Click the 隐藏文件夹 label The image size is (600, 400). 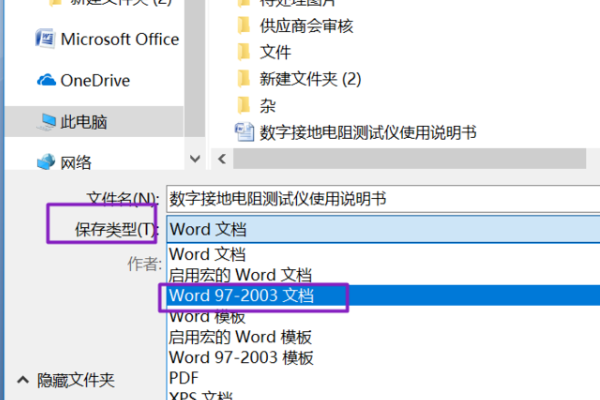pos(76,380)
